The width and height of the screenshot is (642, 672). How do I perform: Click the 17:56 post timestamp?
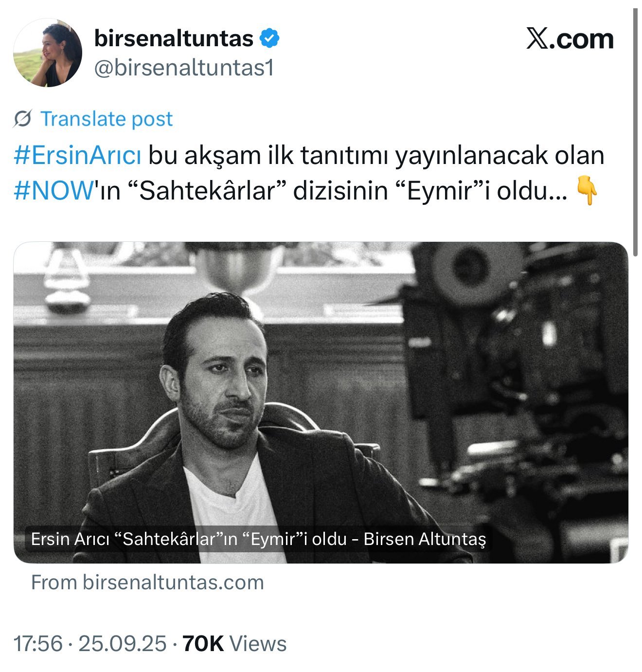pos(38,644)
